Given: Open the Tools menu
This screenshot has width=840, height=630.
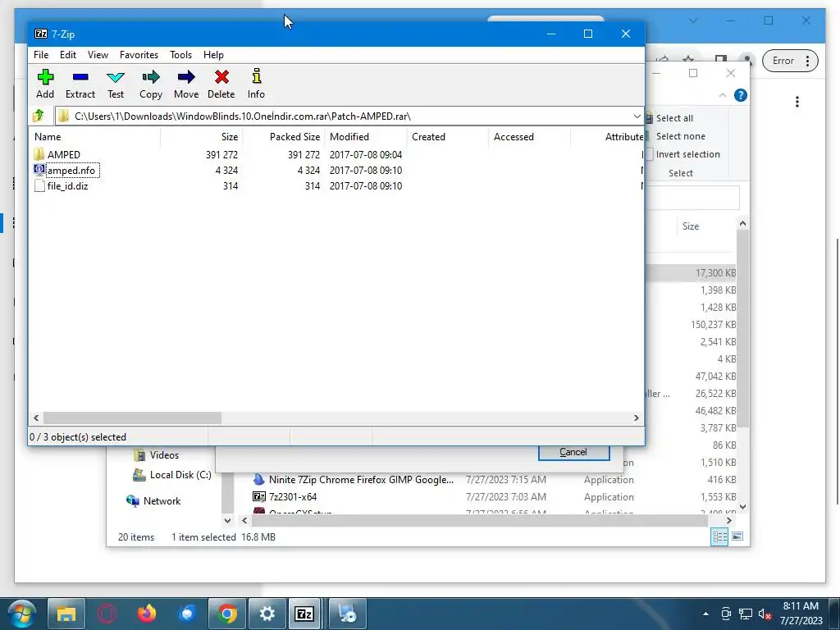Looking at the screenshot, I should tap(180, 55).
